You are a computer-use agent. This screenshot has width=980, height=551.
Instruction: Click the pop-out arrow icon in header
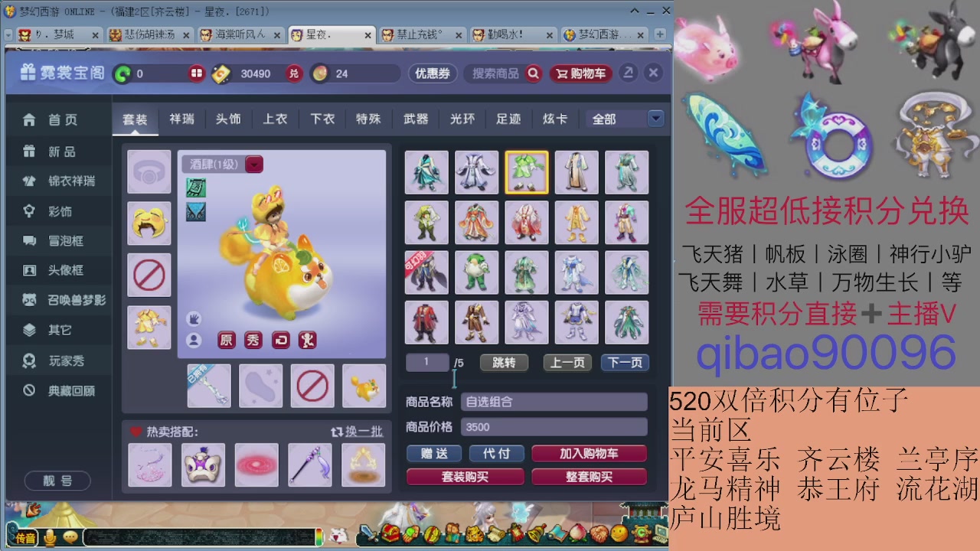[x=628, y=73]
